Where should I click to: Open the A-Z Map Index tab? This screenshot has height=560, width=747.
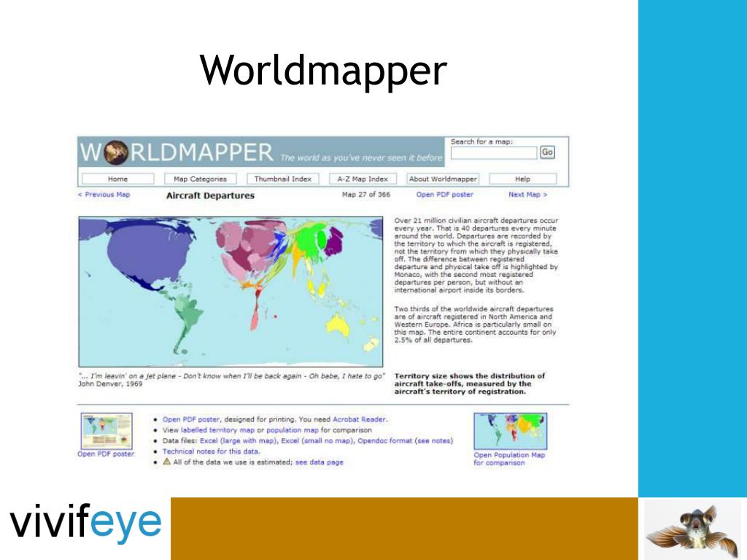point(363,179)
